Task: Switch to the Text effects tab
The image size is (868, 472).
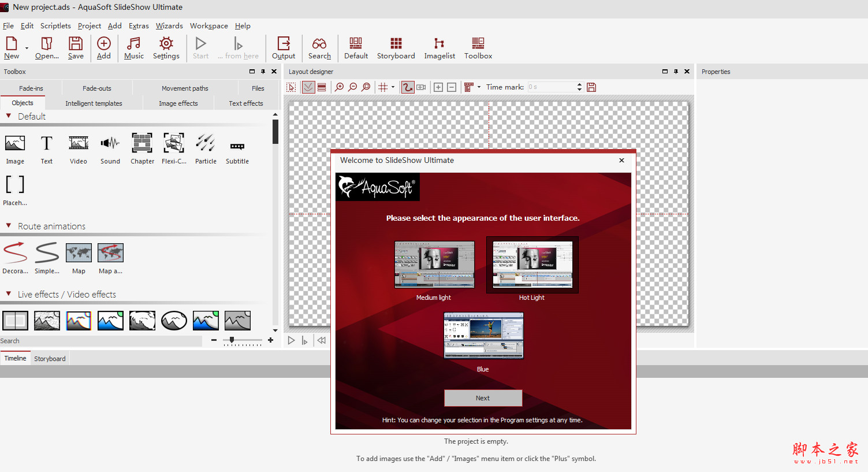Action: pos(245,103)
